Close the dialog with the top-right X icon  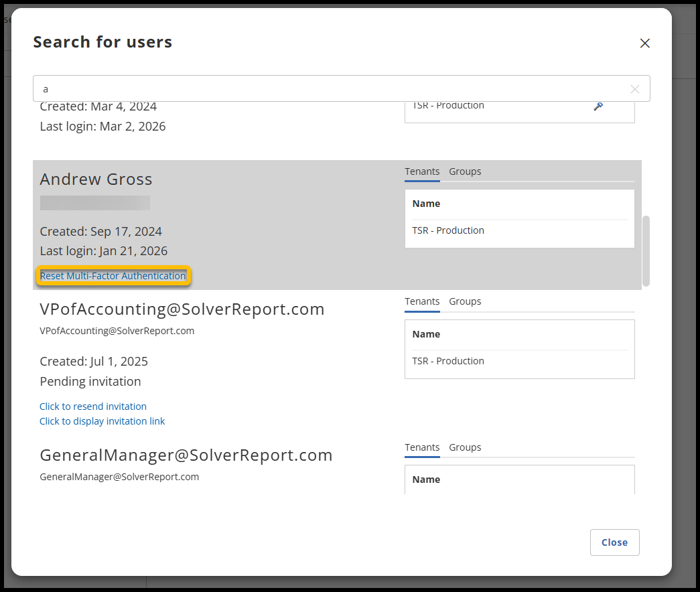(x=644, y=44)
